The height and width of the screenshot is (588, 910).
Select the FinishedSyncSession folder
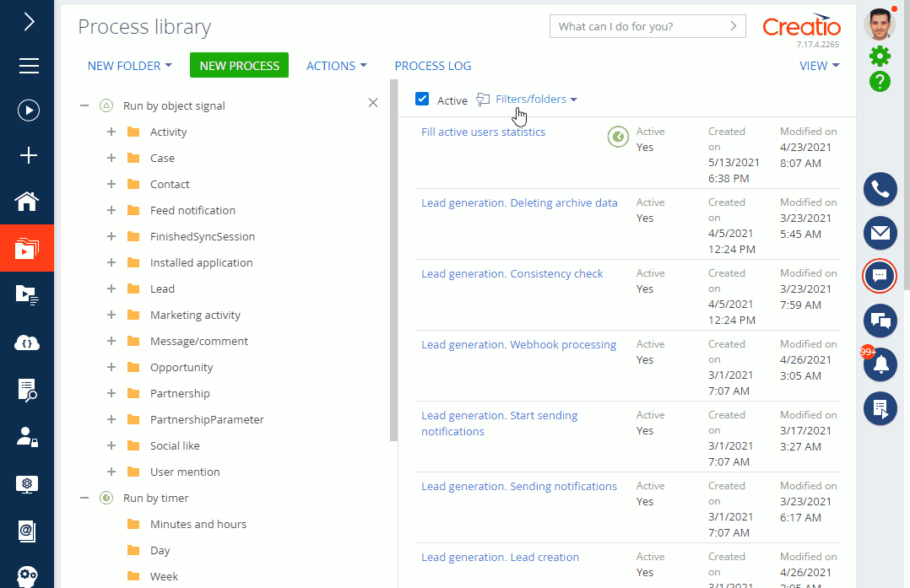(x=203, y=236)
